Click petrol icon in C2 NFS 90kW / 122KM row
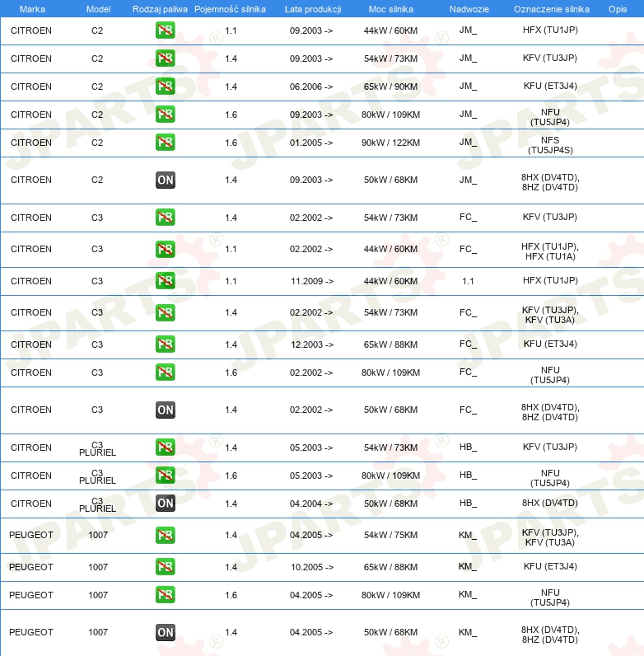This screenshot has width=644, height=656. (x=166, y=143)
